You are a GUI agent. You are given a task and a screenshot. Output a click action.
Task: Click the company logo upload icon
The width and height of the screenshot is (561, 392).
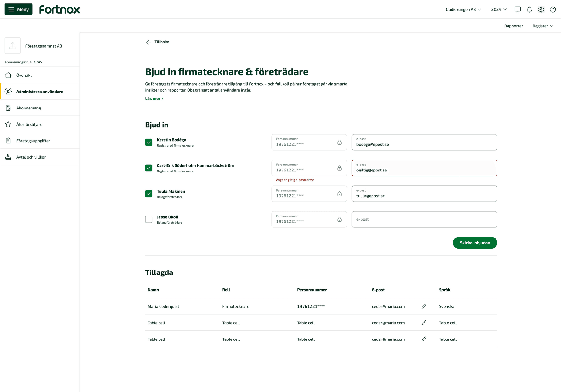13,46
